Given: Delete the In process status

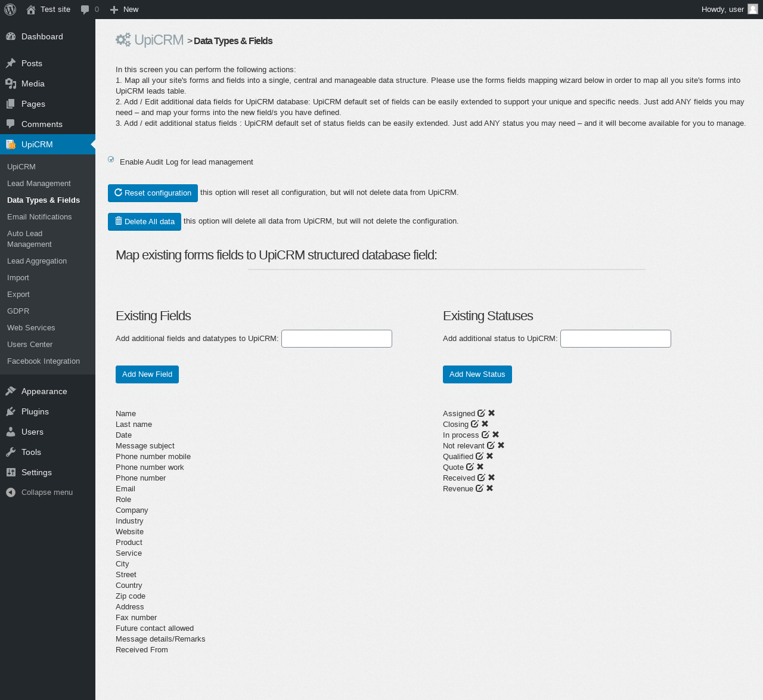Looking at the screenshot, I should pos(496,435).
